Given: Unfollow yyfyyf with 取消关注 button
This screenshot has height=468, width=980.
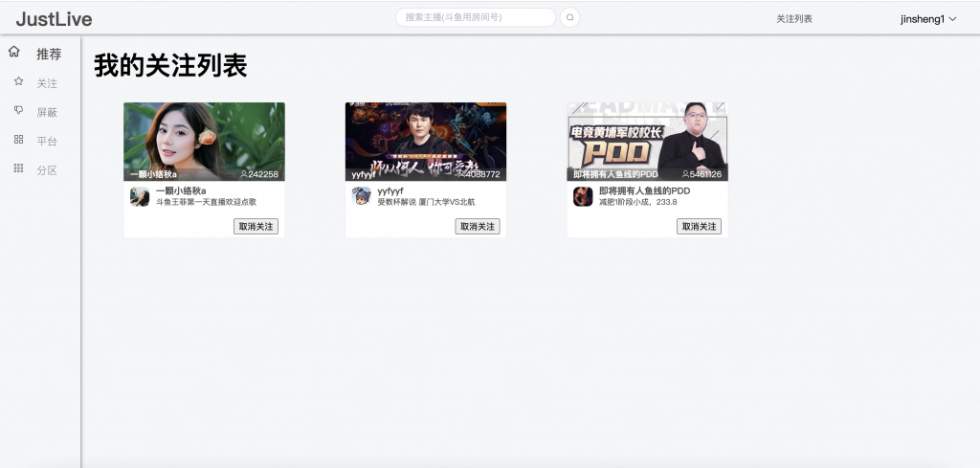Looking at the screenshot, I should [x=477, y=227].
